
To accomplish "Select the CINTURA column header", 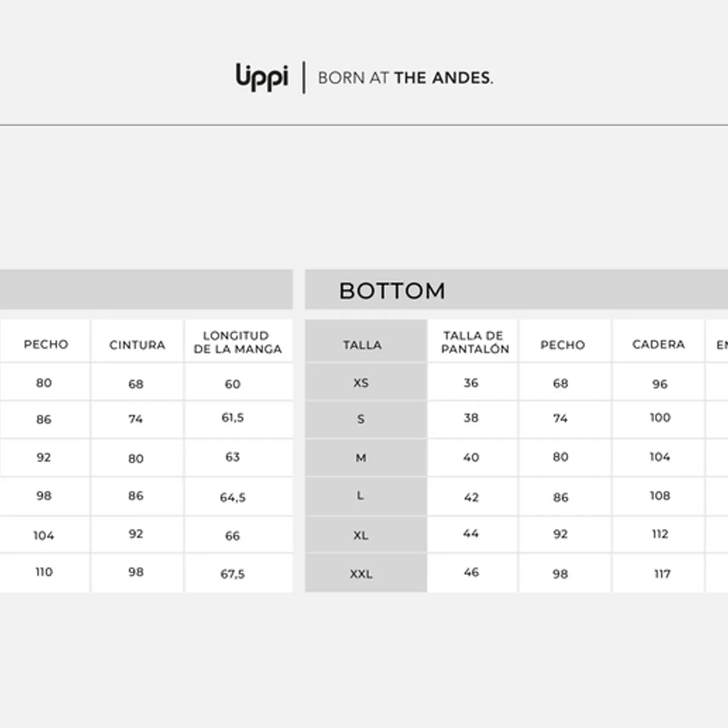I will click(x=137, y=345).
